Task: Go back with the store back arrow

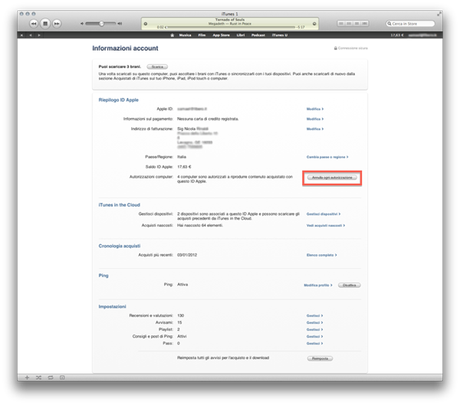Action: pos(30,35)
